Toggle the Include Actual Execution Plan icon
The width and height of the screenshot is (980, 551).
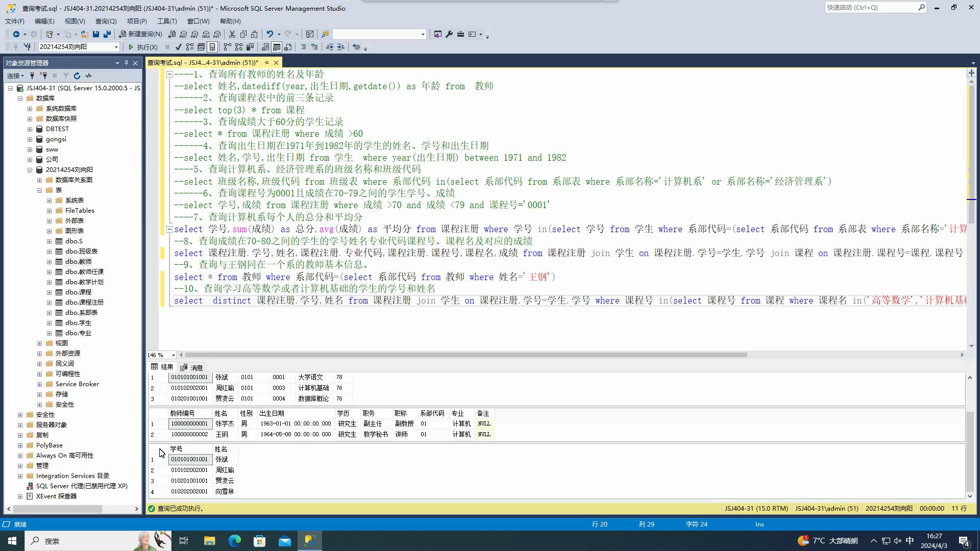pos(228,47)
